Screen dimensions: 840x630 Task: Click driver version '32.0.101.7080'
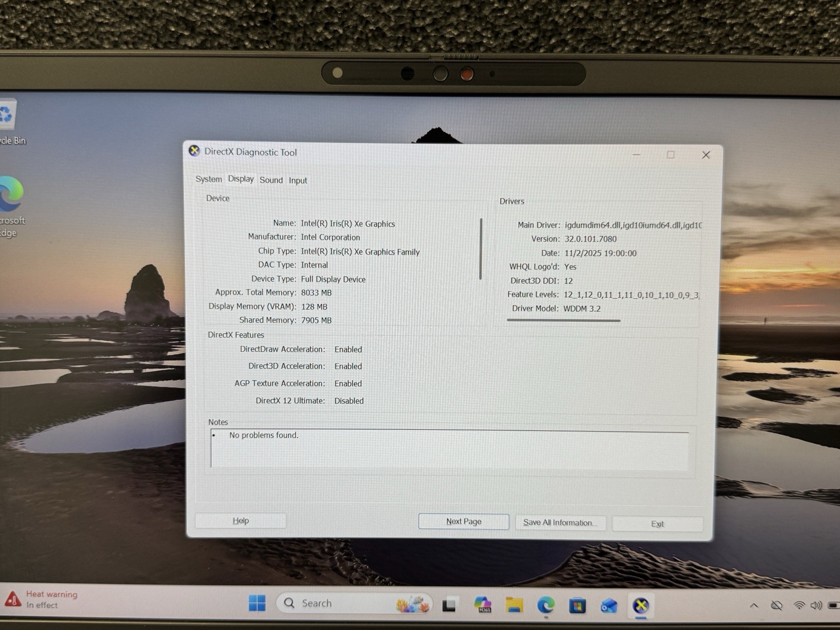pos(591,239)
